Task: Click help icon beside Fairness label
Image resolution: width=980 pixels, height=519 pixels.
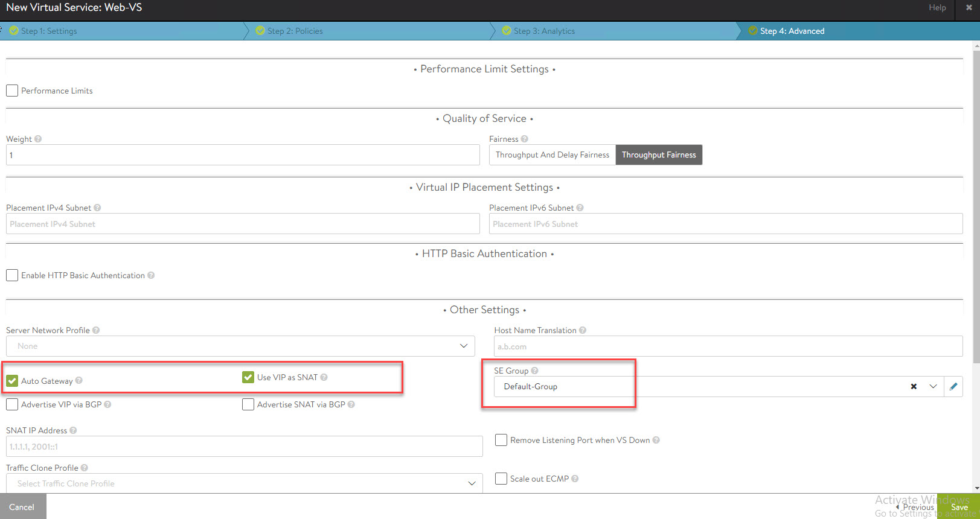Action: 524,139
